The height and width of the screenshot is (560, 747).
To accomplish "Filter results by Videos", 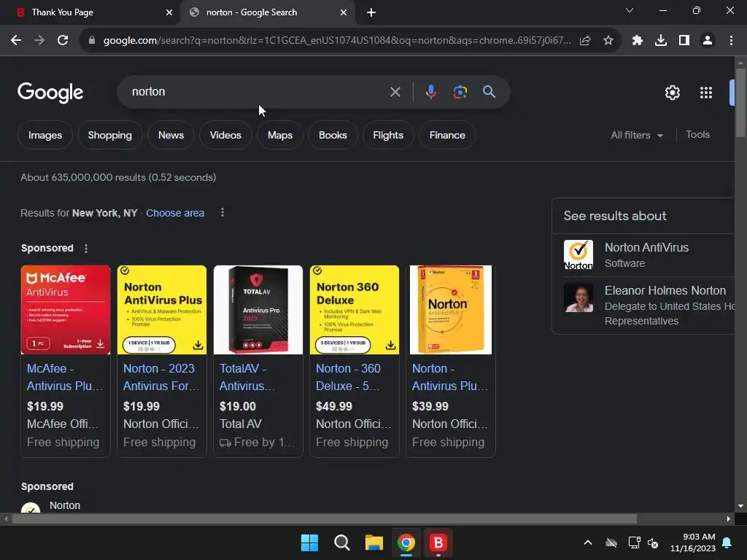I will click(x=225, y=135).
